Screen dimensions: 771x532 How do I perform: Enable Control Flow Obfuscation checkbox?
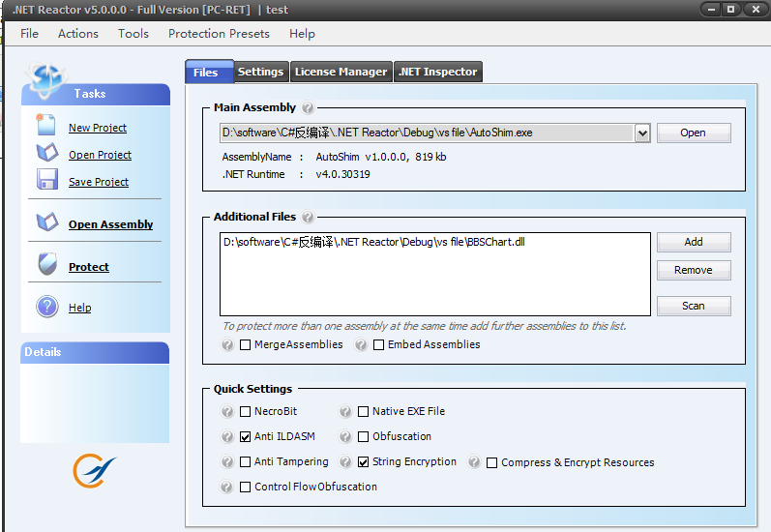(245, 487)
